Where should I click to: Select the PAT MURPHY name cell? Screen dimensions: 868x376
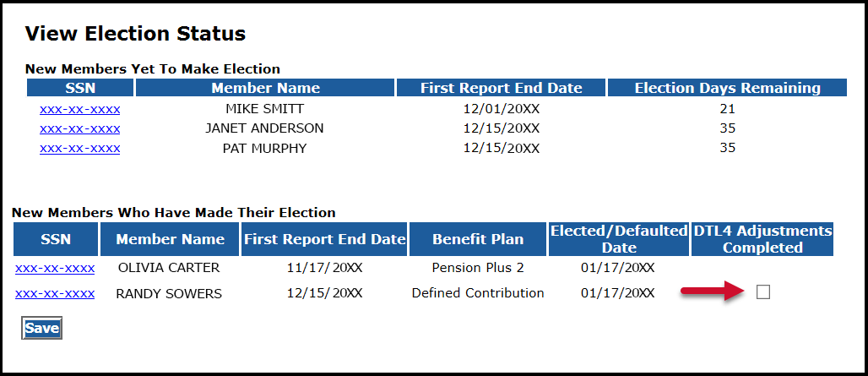[x=264, y=148]
